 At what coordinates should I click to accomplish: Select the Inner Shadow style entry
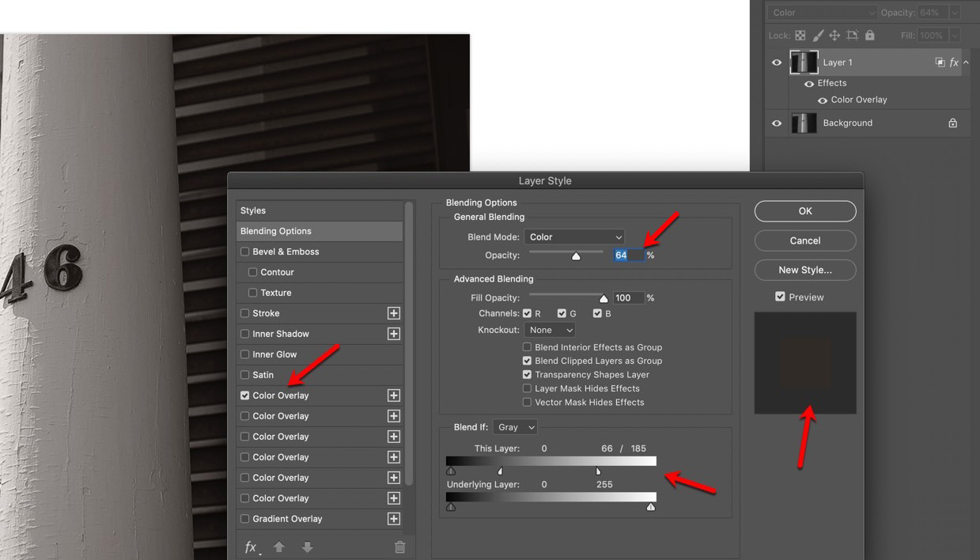281,334
